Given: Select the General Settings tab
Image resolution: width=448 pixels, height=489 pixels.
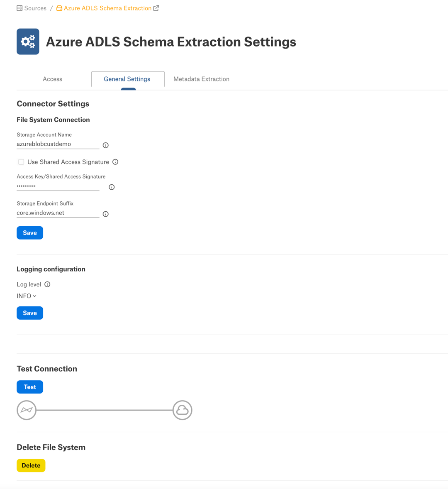Looking at the screenshot, I should [x=127, y=79].
